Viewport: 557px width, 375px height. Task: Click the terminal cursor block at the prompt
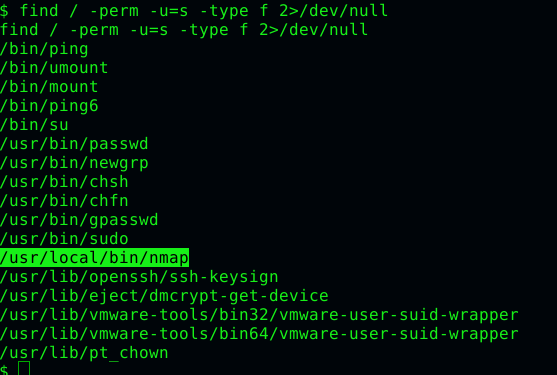(x=24, y=368)
